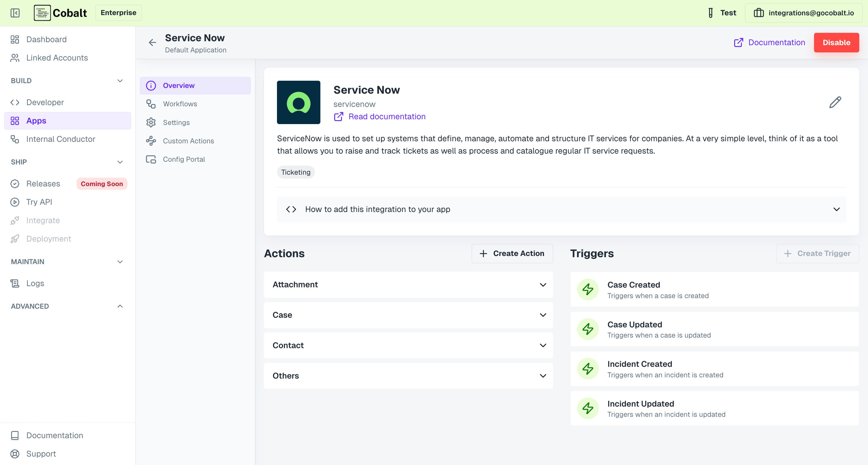
Task: Click Create Action button
Action: pyautogui.click(x=512, y=254)
